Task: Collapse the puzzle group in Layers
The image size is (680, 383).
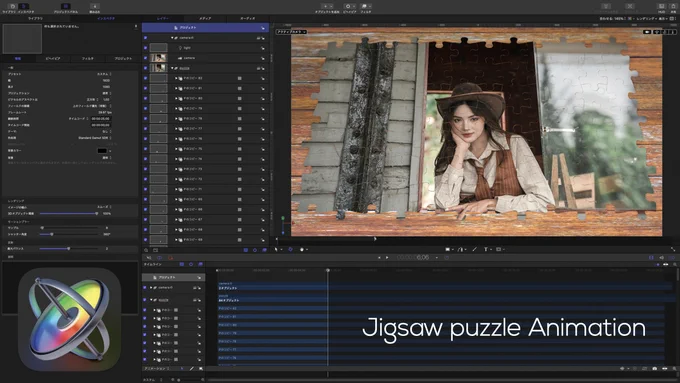Action: [x=172, y=69]
